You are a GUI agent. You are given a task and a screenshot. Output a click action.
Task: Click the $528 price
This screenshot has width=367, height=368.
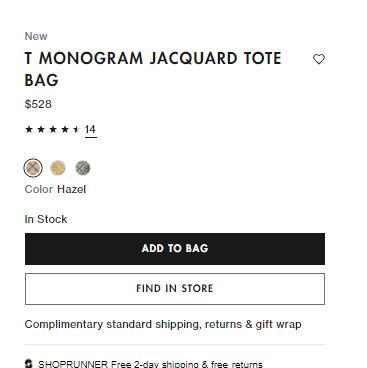tap(38, 104)
